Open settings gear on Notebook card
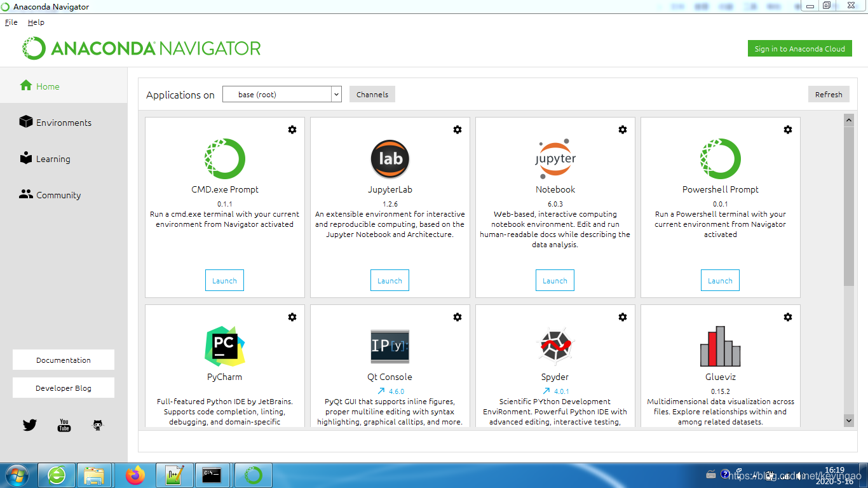The height and width of the screenshot is (488, 868). coord(623,130)
